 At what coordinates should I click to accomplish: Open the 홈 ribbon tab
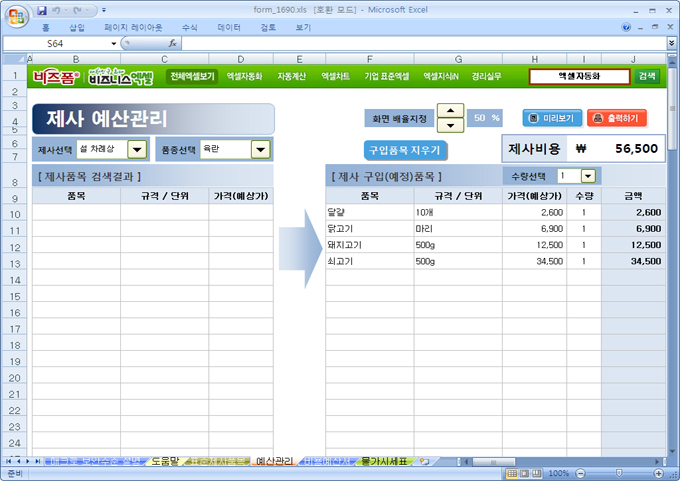pyautogui.click(x=46, y=27)
